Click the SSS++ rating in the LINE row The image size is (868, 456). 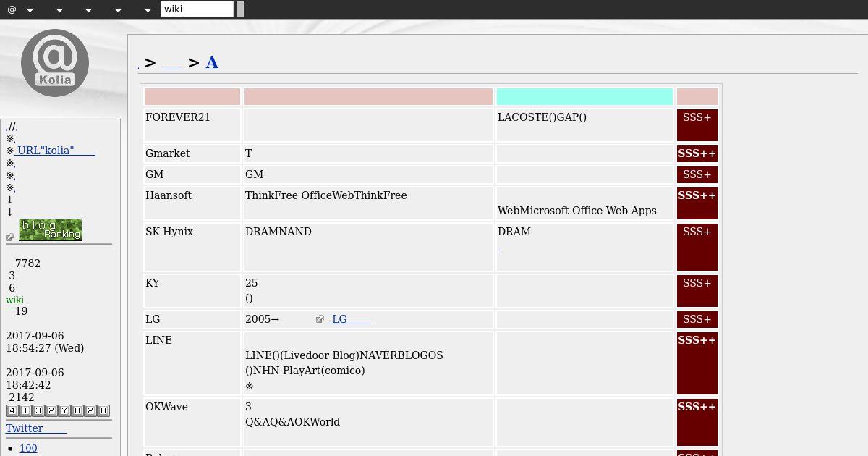(x=697, y=363)
